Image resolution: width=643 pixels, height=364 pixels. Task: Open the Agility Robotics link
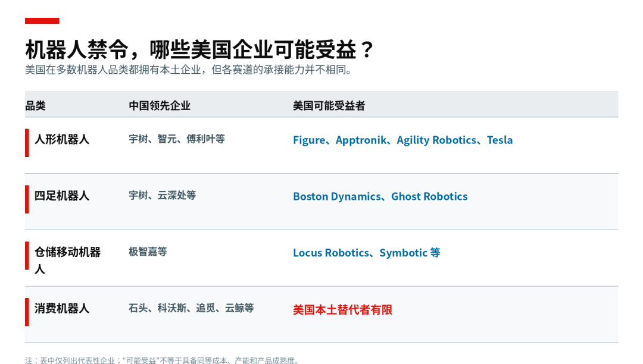pos(436,140)
